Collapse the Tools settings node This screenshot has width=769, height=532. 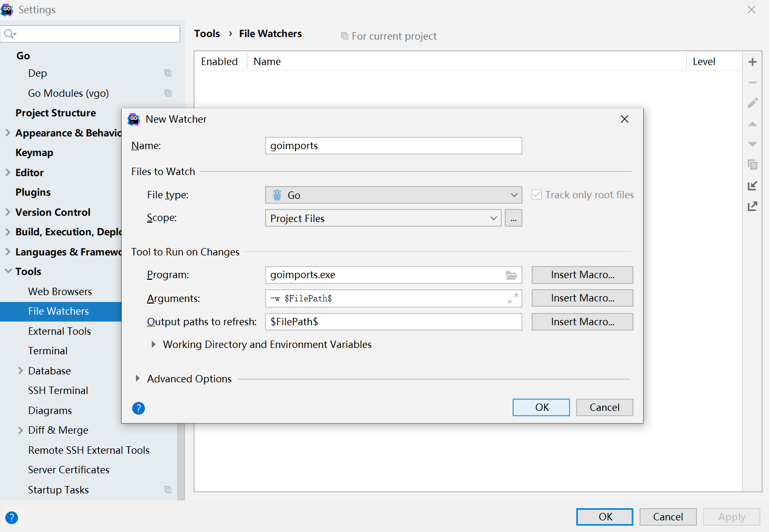pos(8,271)
